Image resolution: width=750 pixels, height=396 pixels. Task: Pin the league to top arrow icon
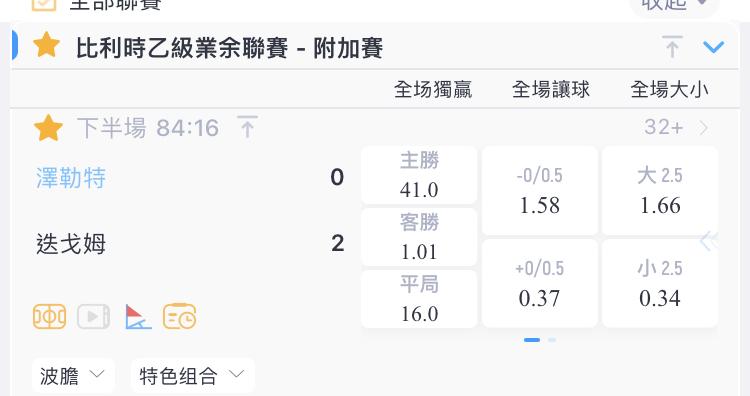click(672, 47)
